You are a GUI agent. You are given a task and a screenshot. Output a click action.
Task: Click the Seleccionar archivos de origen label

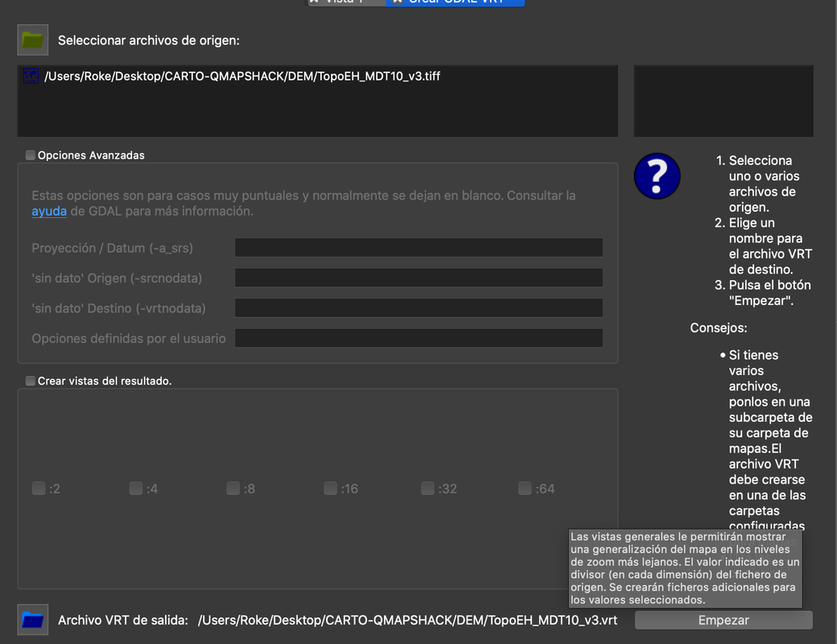tap(148, 40)
